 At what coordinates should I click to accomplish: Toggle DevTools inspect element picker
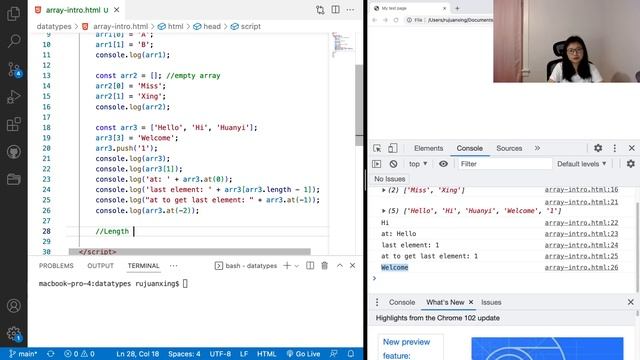click(377, 148)
